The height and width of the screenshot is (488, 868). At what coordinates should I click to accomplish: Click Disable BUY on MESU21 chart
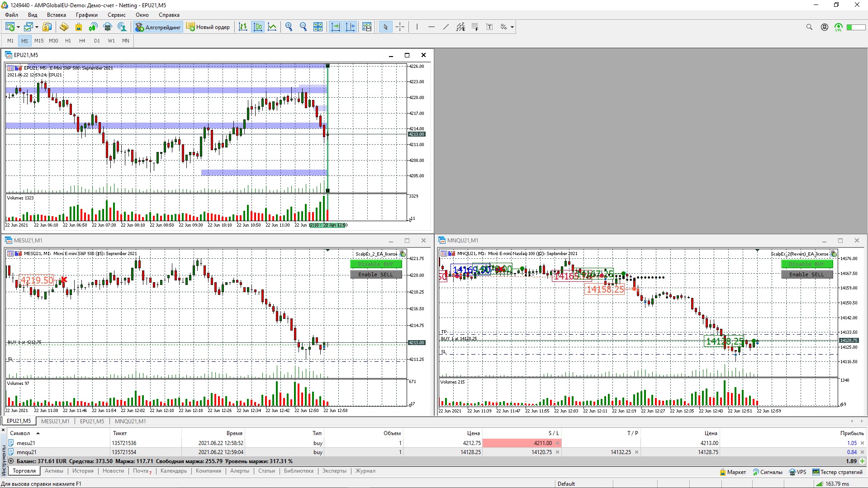pos(376,264)
